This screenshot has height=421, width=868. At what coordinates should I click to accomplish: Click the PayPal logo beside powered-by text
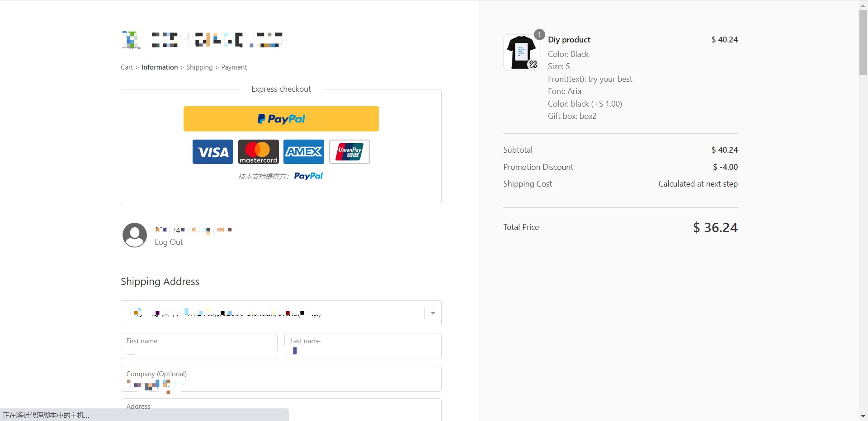[x=308, y=176]
